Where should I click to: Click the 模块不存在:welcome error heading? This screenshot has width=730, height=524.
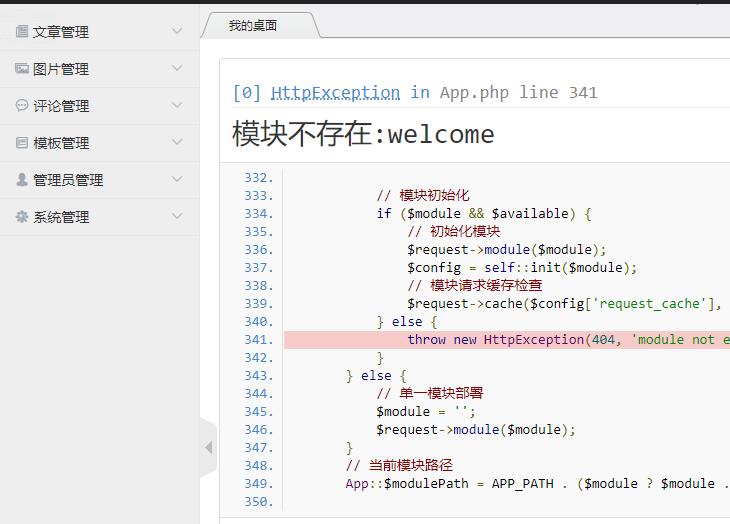coord(363,134)
